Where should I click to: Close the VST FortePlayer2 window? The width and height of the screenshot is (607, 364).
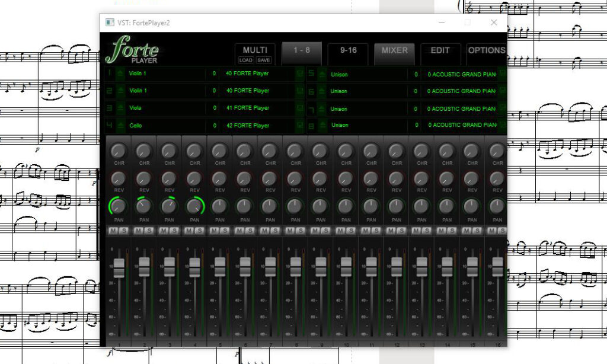[x=494, y=23]
